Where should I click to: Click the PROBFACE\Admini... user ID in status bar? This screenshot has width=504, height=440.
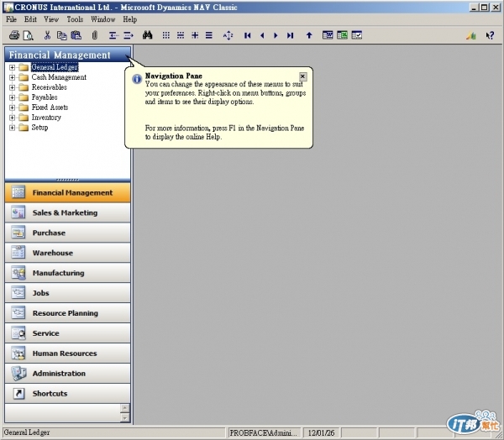[x=264, y=433]
